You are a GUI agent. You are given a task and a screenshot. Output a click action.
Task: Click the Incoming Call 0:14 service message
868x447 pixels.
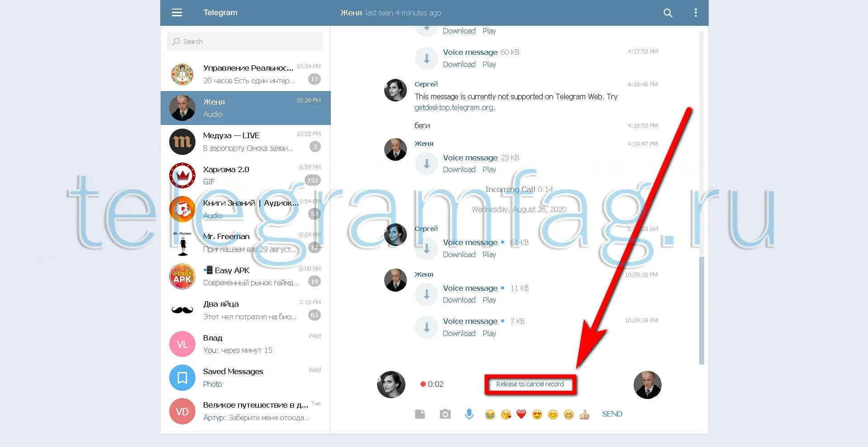[519, 189]
